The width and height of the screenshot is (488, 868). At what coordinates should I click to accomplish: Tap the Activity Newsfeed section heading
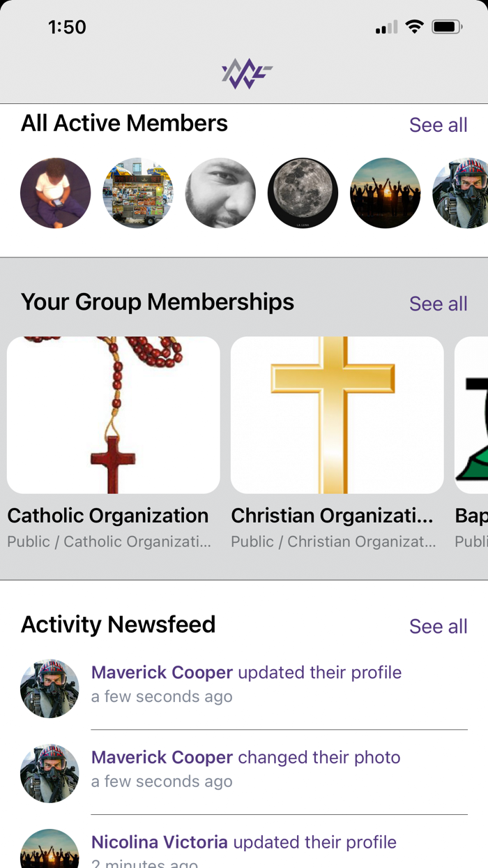118,624
